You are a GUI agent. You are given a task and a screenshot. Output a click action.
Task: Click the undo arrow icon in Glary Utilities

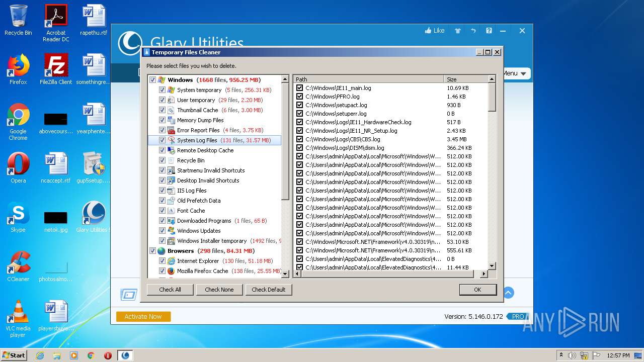pyautogui.click(x=473, y=31)
